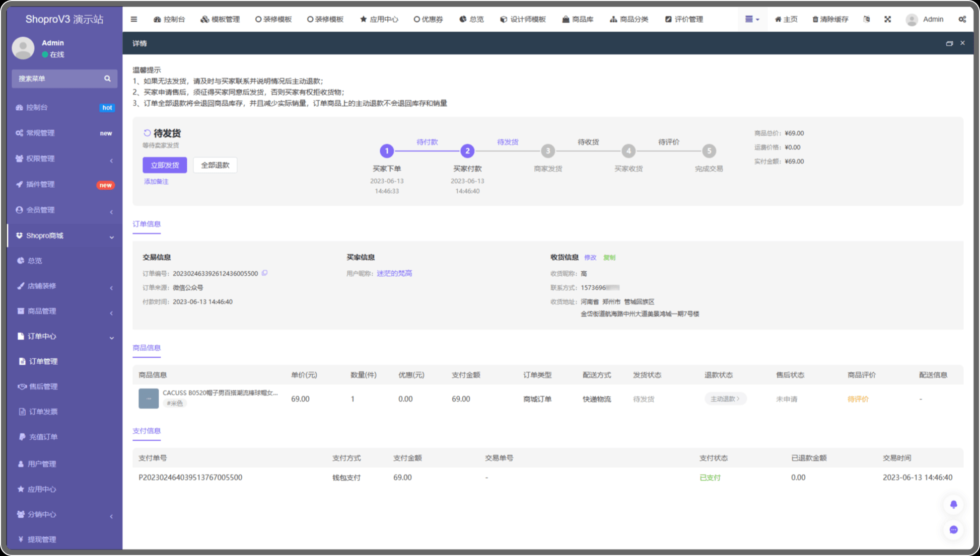Open the top bar list dropdown menu
This screenshot has width=980, height=556.
coord(752,19)
